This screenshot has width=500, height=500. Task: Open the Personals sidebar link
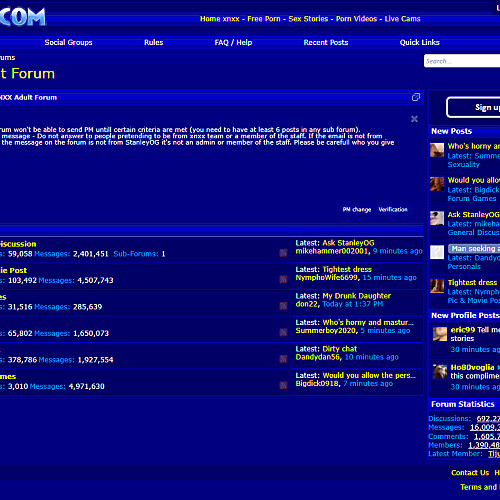point(464,266)
